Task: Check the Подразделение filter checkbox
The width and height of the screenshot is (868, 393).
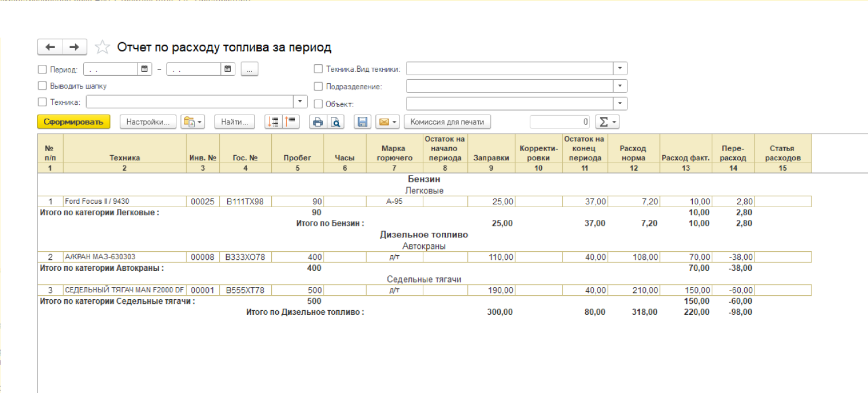Action: coord(318,86)
